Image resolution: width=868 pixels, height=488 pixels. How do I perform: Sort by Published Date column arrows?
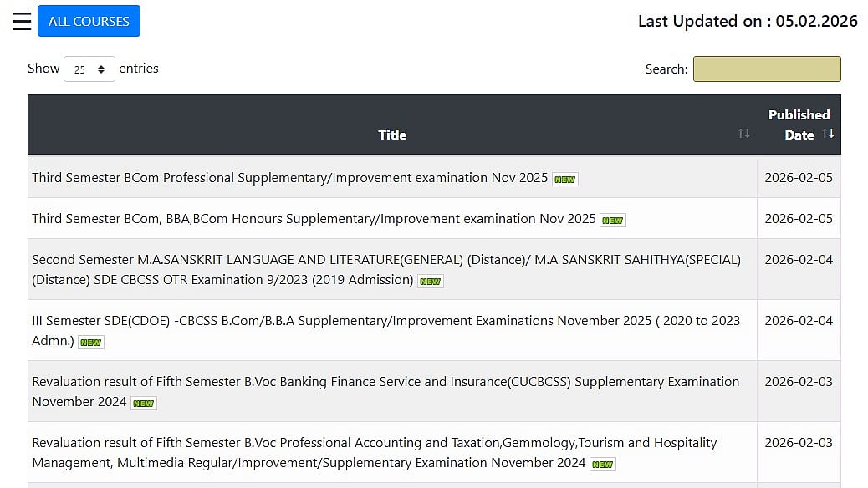(x=828, y=134)
